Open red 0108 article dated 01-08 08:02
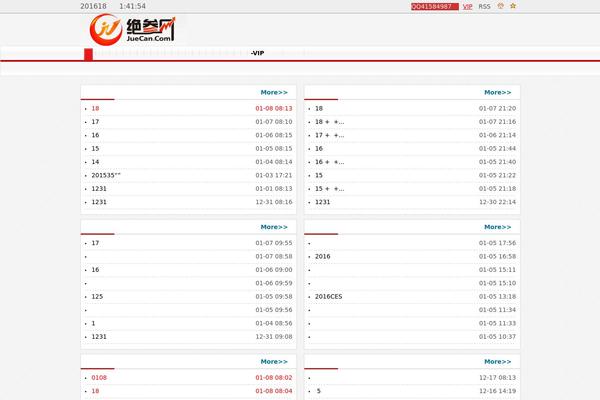Screen dimensions: 600x400 click(98, 378)
